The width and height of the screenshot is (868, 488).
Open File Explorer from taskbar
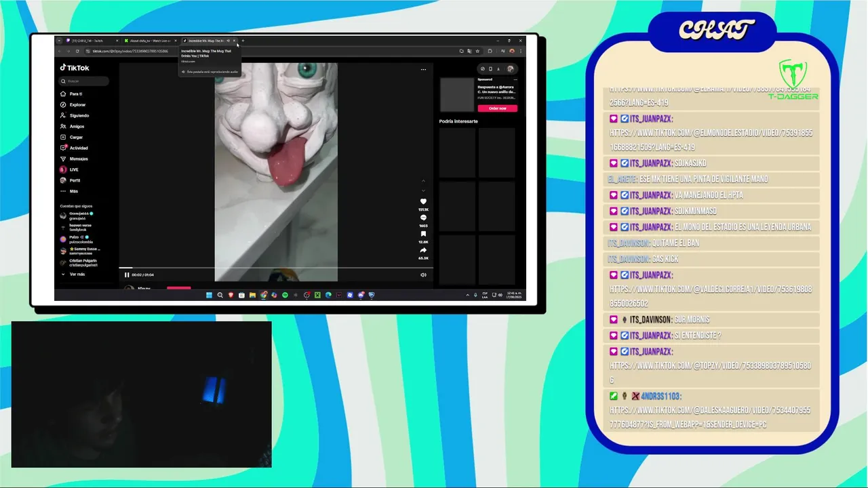[x=252, y=295]
